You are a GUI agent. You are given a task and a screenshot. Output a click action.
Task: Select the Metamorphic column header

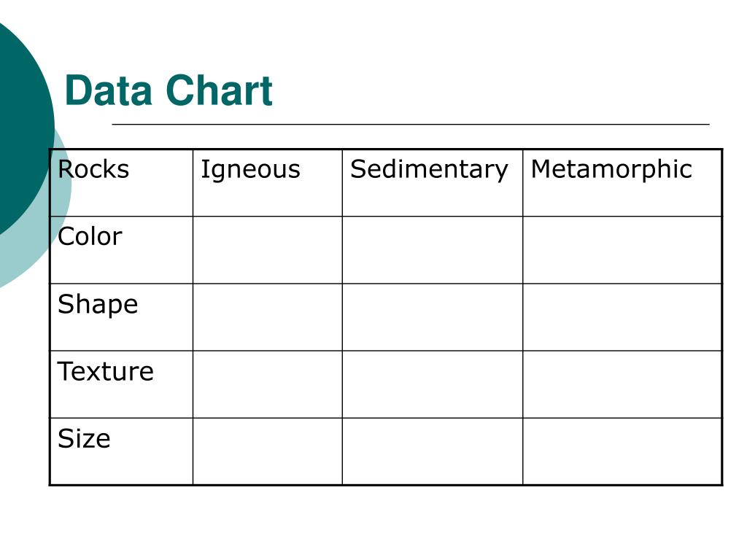click(x=622, y=183)
